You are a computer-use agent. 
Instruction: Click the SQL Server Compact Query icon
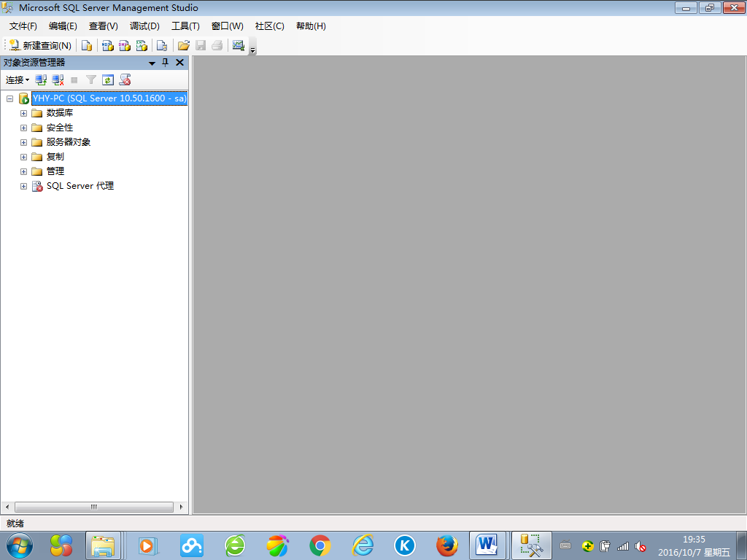(162, 45)
